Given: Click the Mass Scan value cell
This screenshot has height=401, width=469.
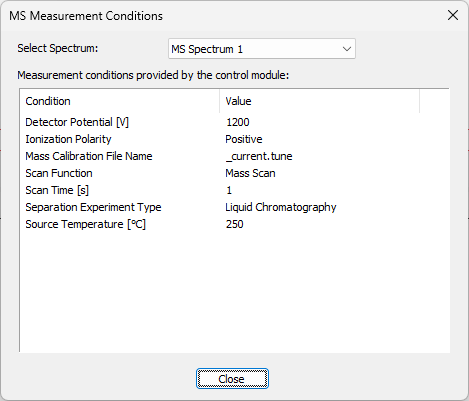Looking at the screenshot, I should point(250,173).
